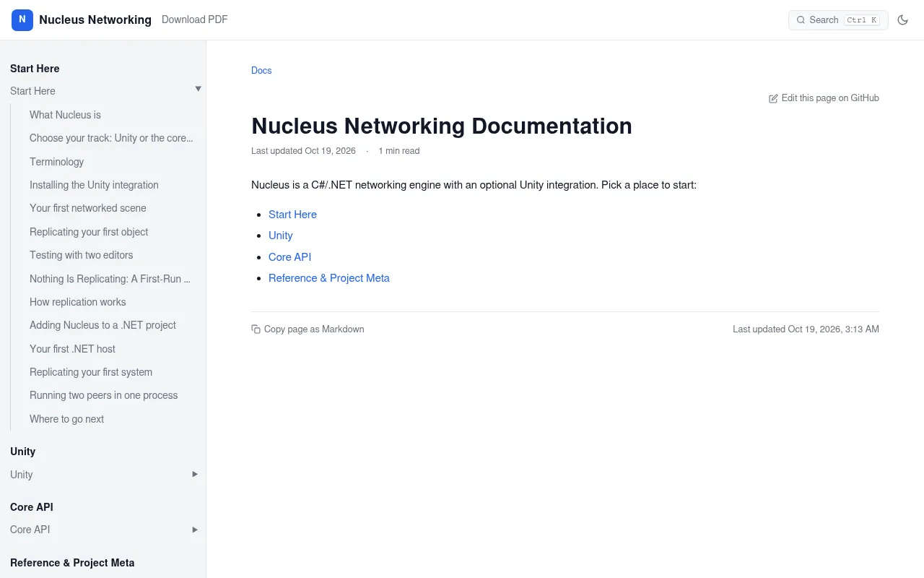Click the blue Nucleus N logo icon
The height and width of the screenshot is (578, 924).
point(22,20)
